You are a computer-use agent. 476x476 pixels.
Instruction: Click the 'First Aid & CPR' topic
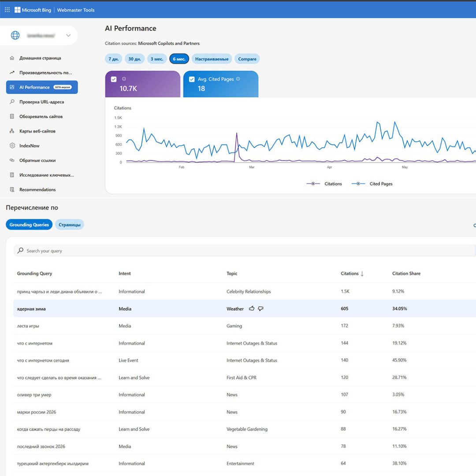coord(242,378)
